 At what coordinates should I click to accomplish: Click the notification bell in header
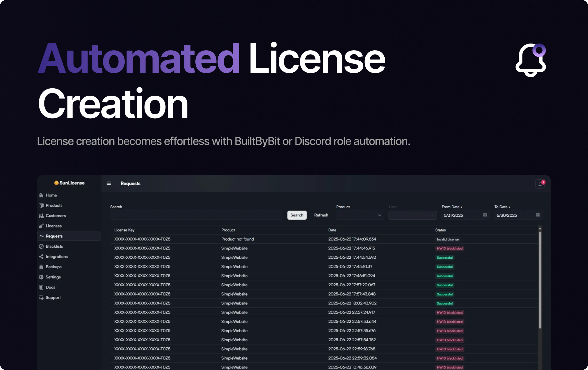click(x=540, y=184)
